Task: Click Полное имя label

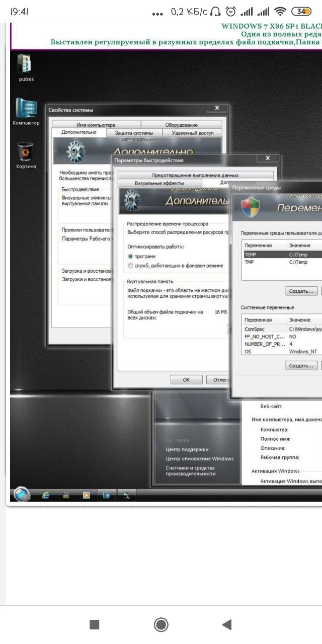Action: [x=275, y=439]
